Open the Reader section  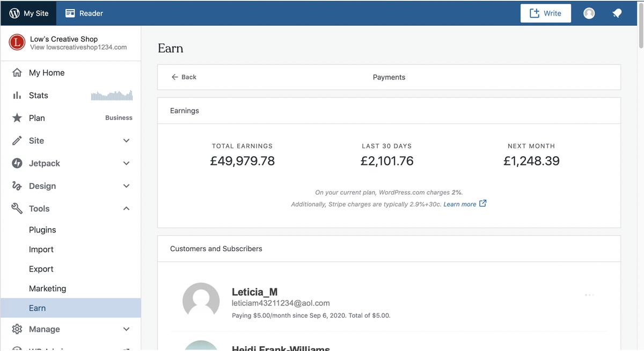click(x=84, y=13)
